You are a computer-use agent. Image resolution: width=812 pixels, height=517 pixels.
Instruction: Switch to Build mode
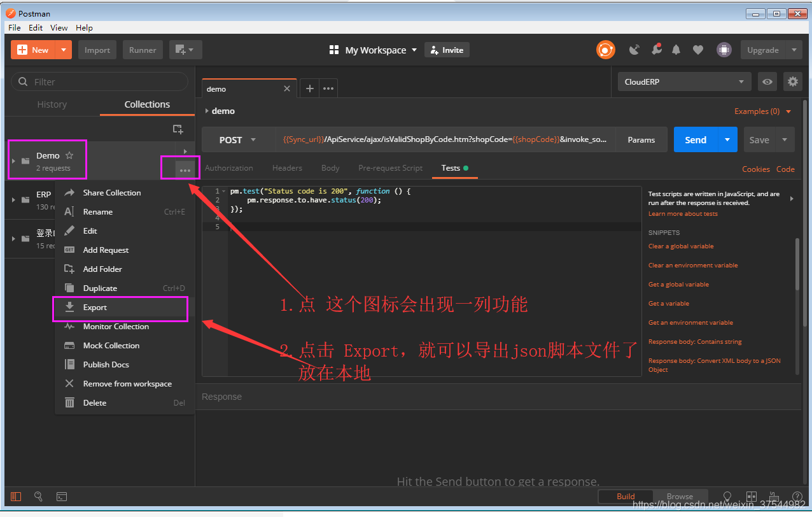626,497
